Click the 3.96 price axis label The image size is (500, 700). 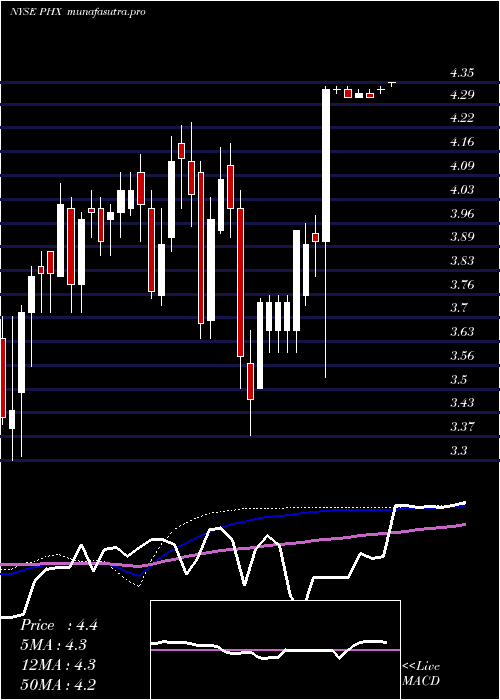tap(462, 213)
